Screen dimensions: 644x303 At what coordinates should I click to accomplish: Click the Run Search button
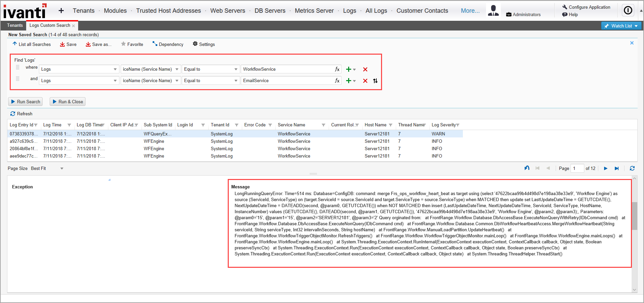tap(25, 102)
